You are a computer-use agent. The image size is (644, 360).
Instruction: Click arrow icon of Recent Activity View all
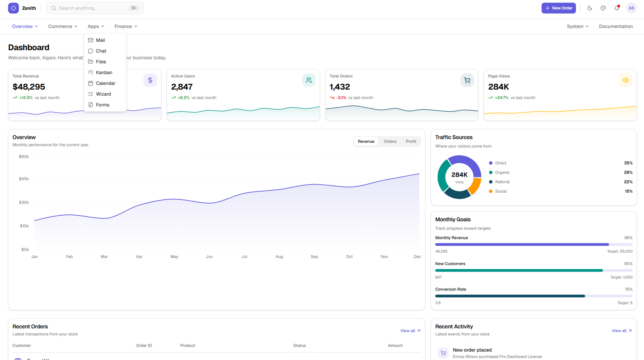[630, 331]
